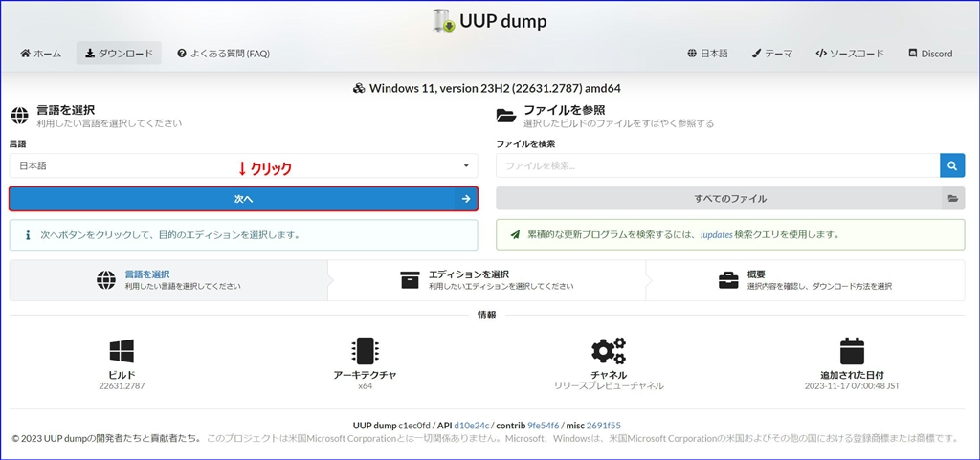The image size is (980, 460).
Task: Open contrib commit link 9fe54f6
Action: pos(544,425)
